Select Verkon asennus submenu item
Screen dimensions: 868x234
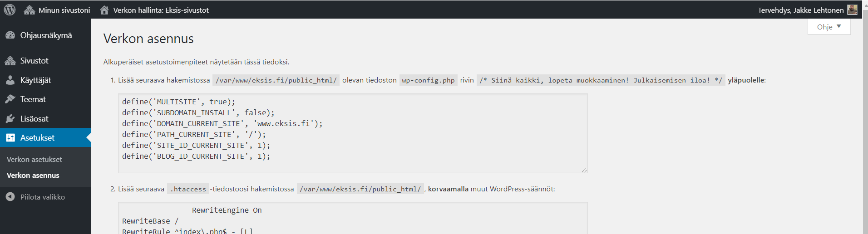point(33,175)
